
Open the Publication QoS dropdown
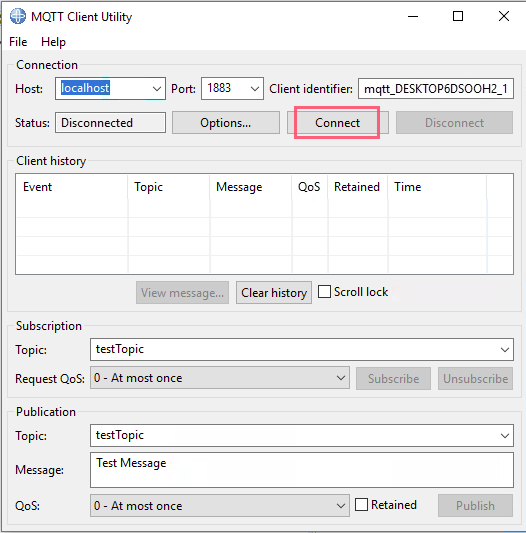(x=220, y=506)
